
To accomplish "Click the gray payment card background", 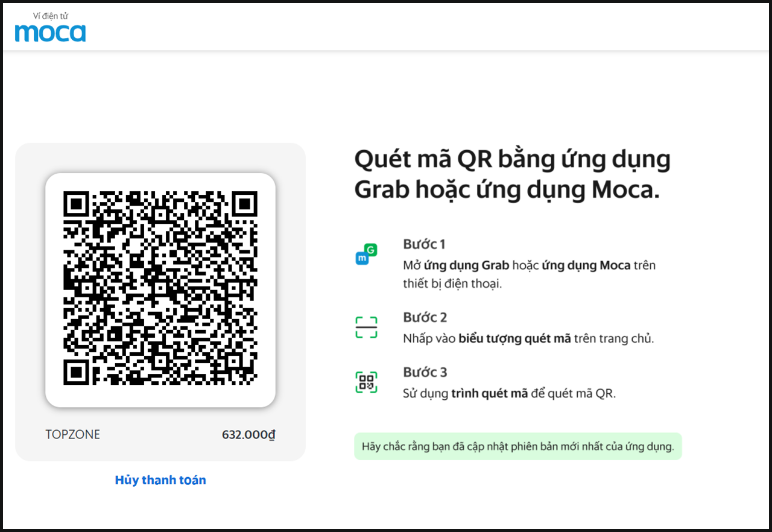I will point(160,302).
